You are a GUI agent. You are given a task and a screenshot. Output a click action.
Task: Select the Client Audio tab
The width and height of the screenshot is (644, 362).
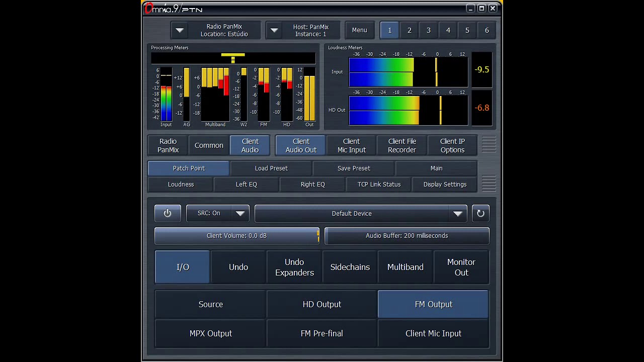point(250,145)
